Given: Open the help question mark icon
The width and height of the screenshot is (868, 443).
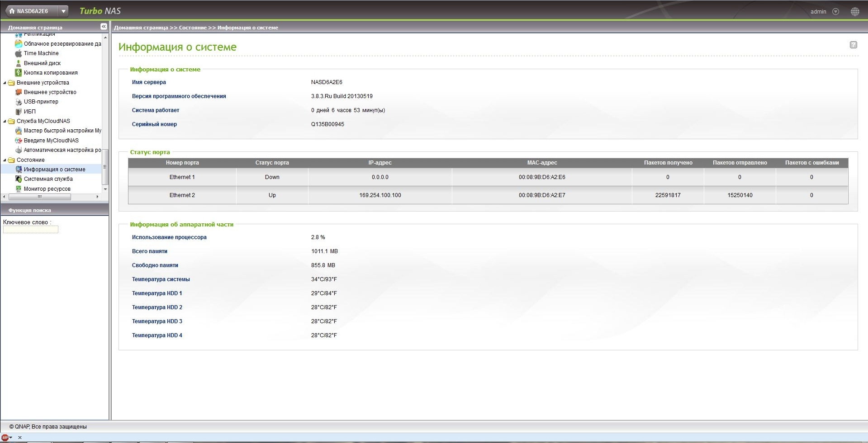Looking at the screenshot, I should (854, 45).
